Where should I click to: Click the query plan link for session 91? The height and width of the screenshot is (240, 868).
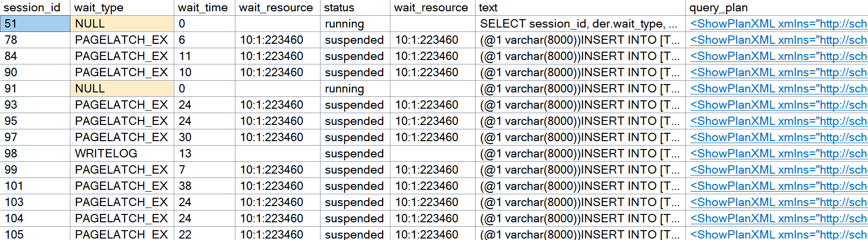778,89
